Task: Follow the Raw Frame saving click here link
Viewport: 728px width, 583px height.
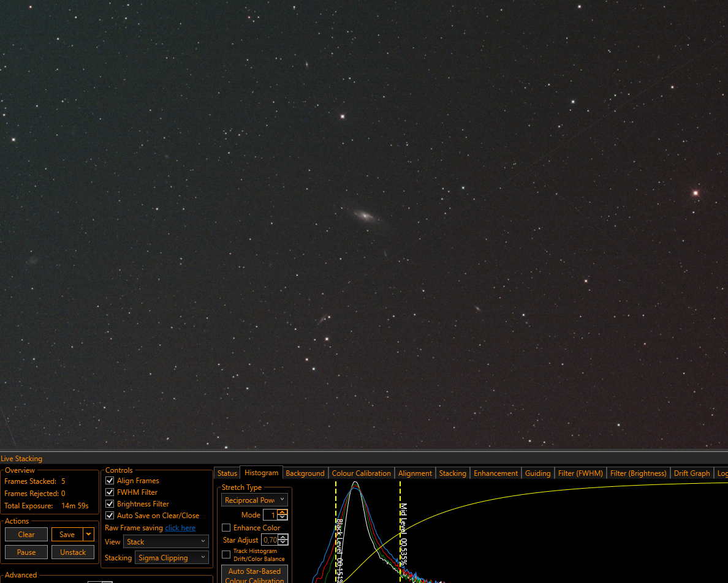Action: pyautogui.click(x=180, y=528)
